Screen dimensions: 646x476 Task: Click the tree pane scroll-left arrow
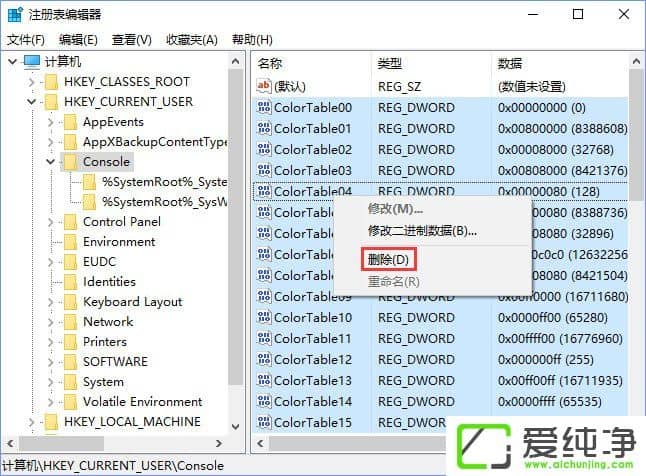tap(11, 443)
